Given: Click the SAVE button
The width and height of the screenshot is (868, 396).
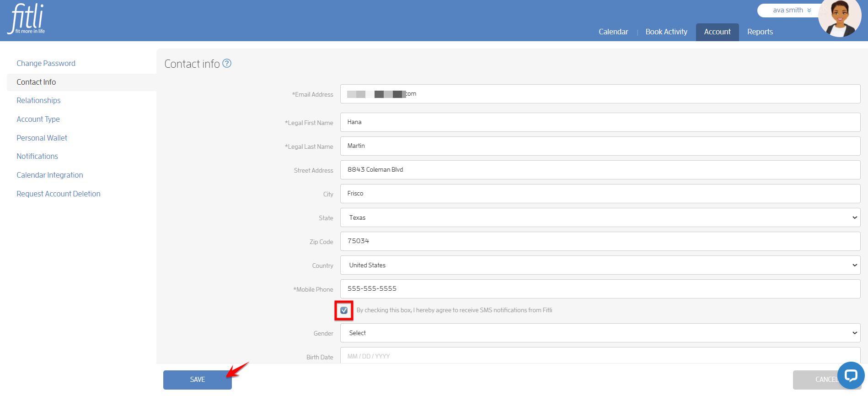Looking at the screenshot, I should point(198,380).
